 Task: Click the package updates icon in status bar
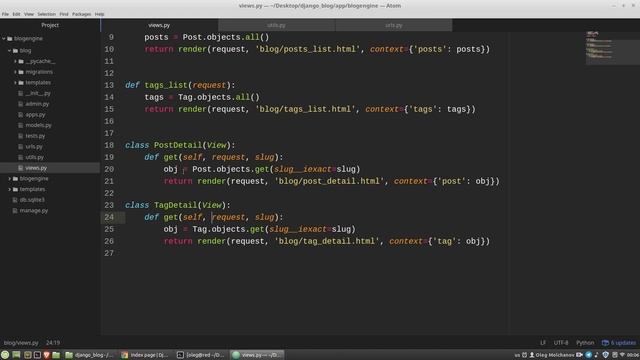[x=605, y=343]
